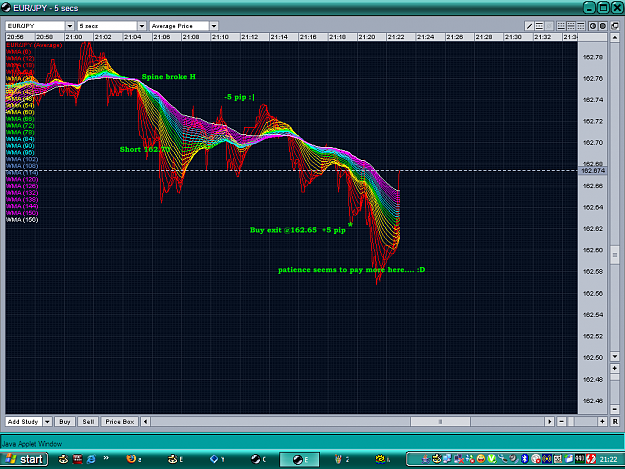Click the horizontal time scrollbar thumb
This screenshot has height=469, width=625.
(440, 422)
